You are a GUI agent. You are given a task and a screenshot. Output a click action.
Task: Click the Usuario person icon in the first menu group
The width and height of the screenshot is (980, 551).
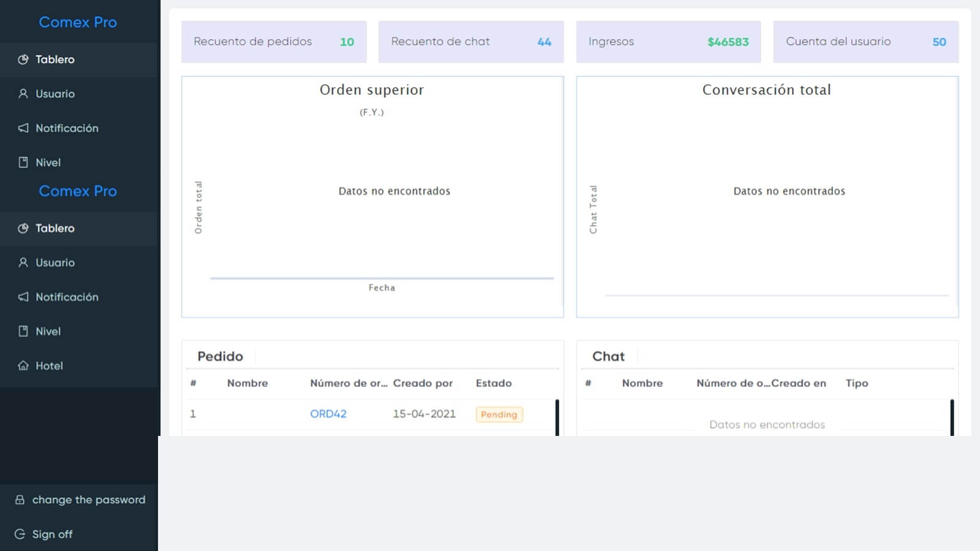[x=23, y=94]
